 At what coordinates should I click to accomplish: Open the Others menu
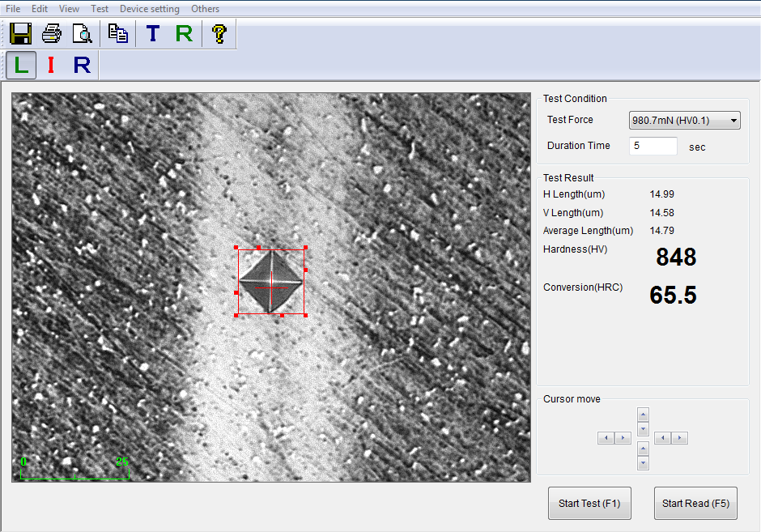coord(205,9)
